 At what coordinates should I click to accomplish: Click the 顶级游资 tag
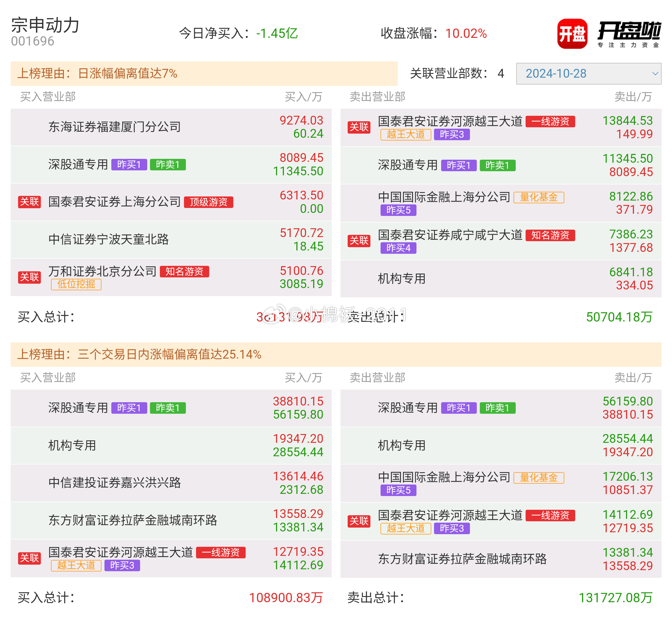coord(209,202)
